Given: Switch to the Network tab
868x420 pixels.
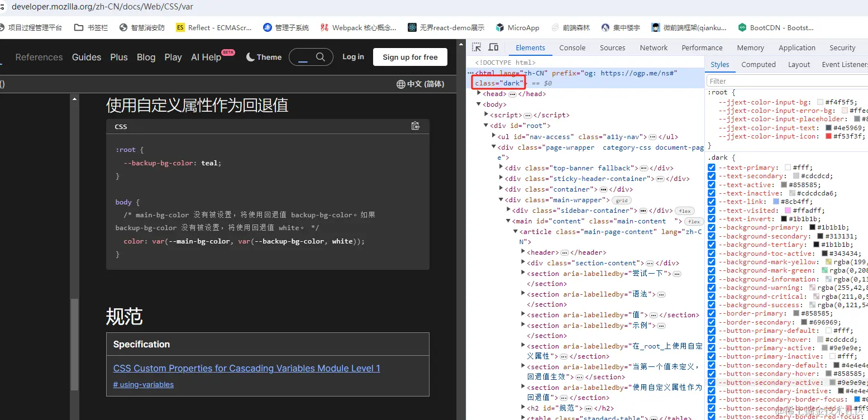Looking at the screenshot, I should tap(654, 47).
